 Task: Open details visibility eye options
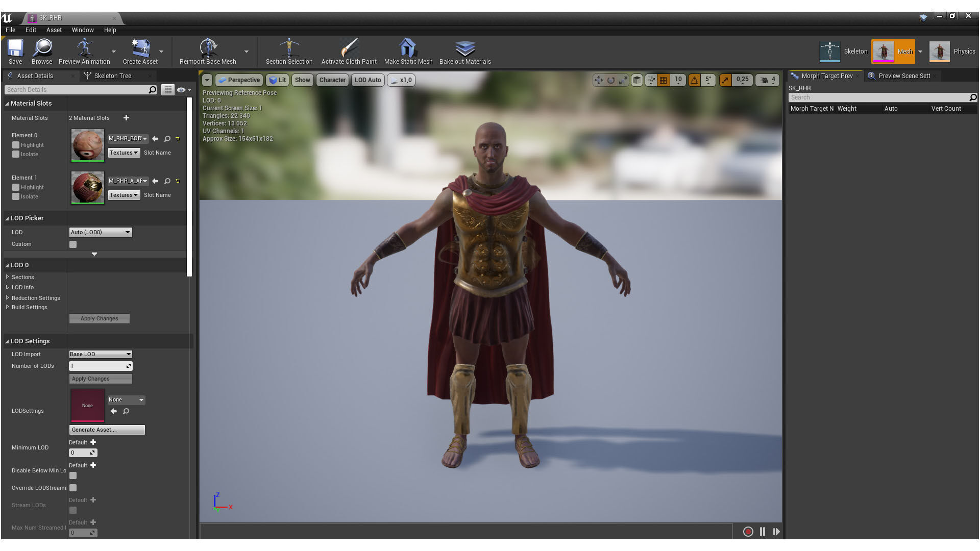click(x=184, y=90)
